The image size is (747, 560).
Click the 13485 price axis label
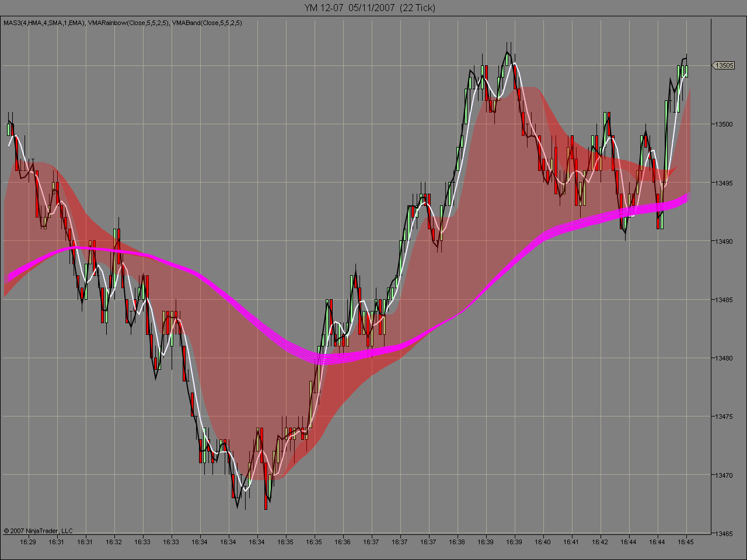(x=725, y=299)
